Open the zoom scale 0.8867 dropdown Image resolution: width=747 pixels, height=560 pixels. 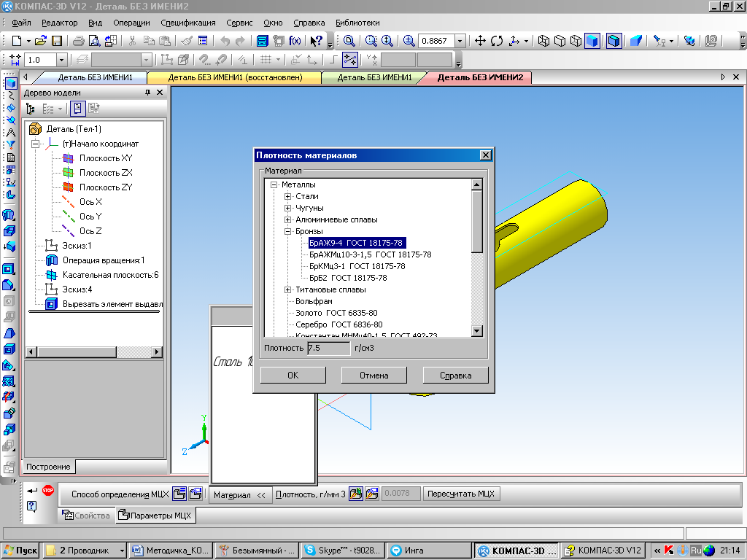(x=460, y=41)
